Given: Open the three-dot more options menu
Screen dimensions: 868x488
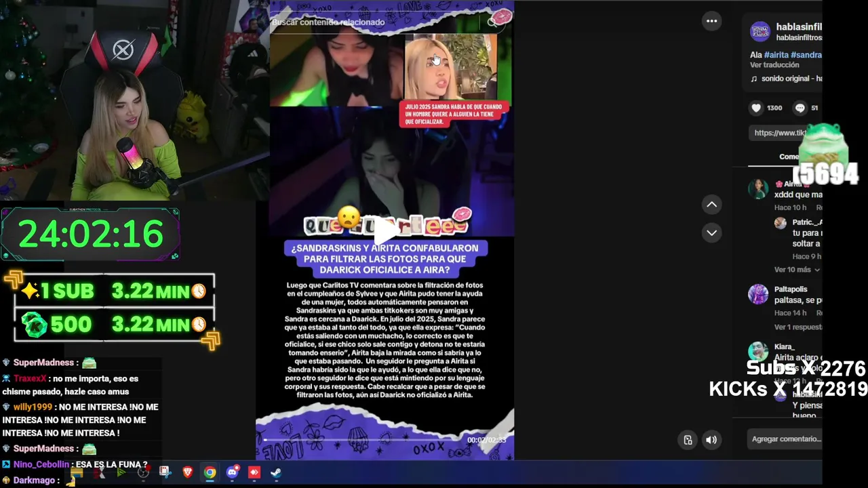Looking at the screenshot, I should (711, 21).
